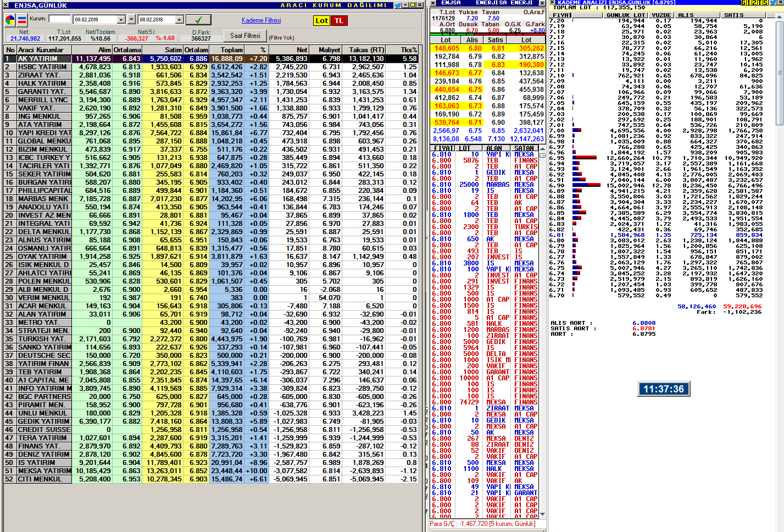Select the HSBC YATIRIM row
784x532 pixels.
pyautogui.click(x=211, y=66)
